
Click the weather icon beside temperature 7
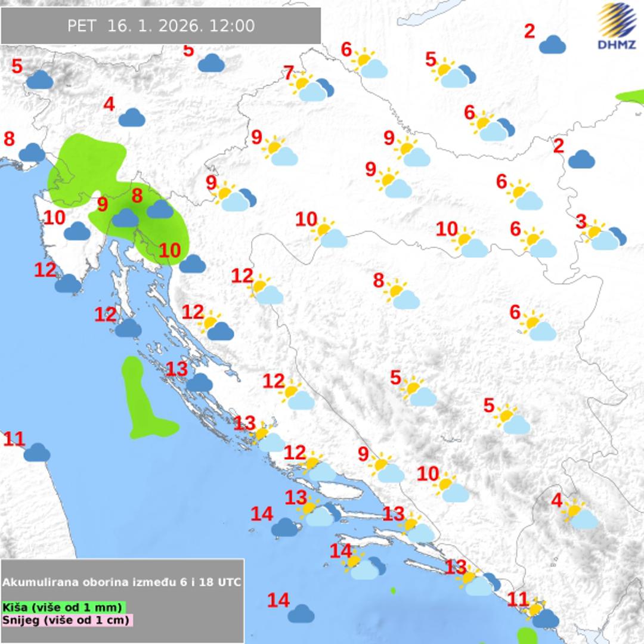pos(314,87)
